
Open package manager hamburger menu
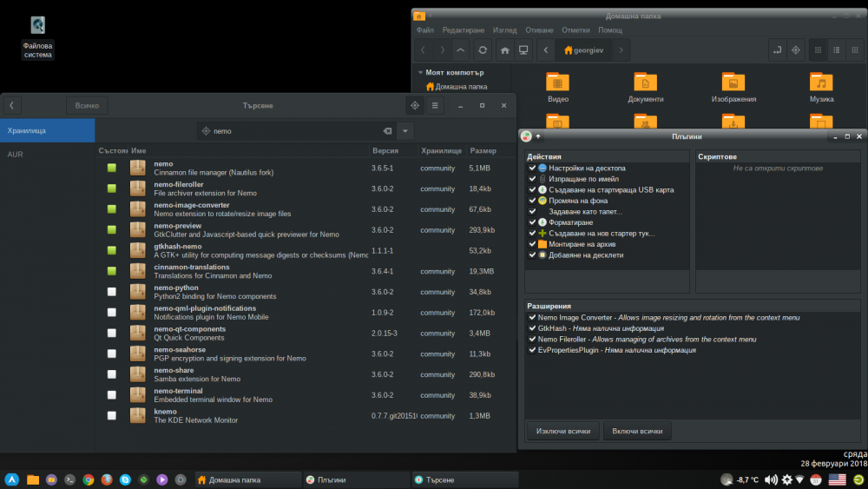pos(435,105)
